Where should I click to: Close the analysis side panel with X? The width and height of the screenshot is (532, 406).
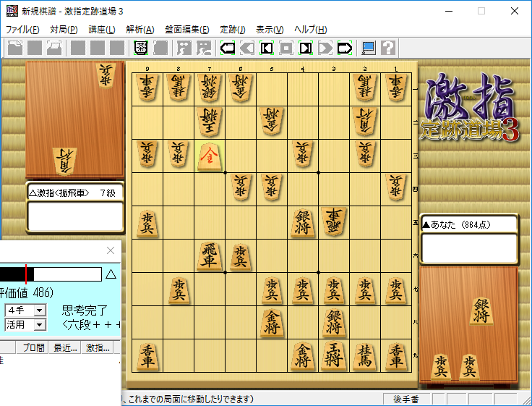click(x=111, y=250)
